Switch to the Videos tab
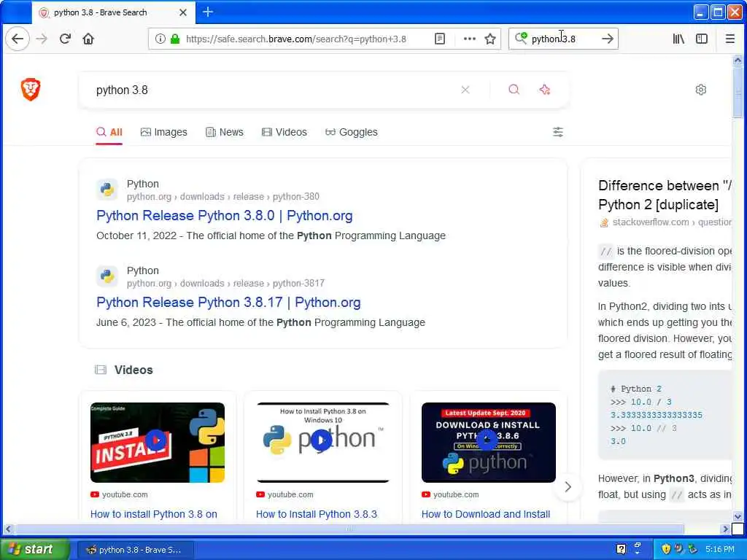Image resolution: width=747 pixels, height=560 pixels. [x=285, y=132]
